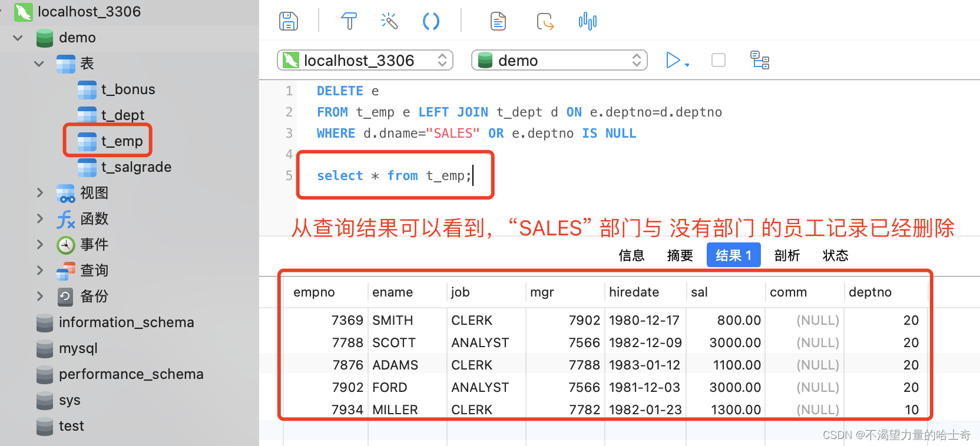
Task: Switch to the 剖析 tab
Action: click(x=787, y=255)
